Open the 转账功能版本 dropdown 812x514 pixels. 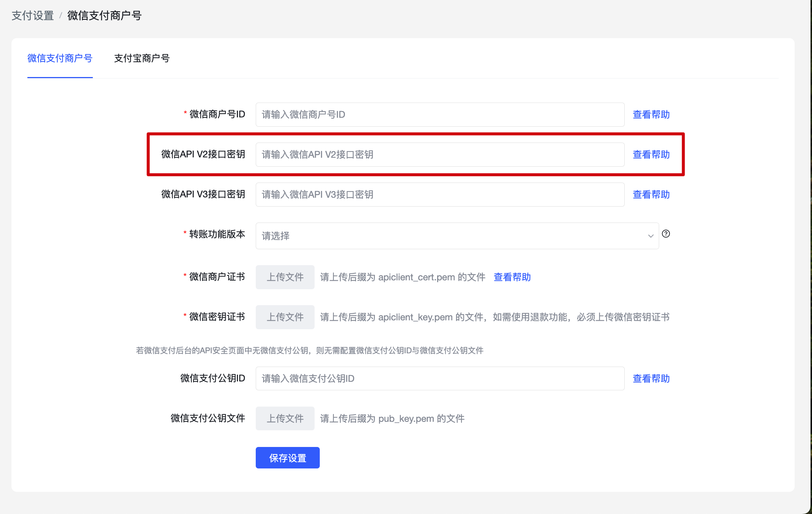pyautogui.click(x=457, y=236)
